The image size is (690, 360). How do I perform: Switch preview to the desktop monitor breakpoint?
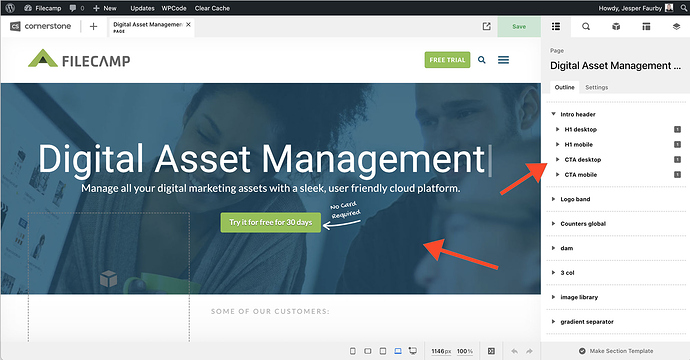click(413, 351)
